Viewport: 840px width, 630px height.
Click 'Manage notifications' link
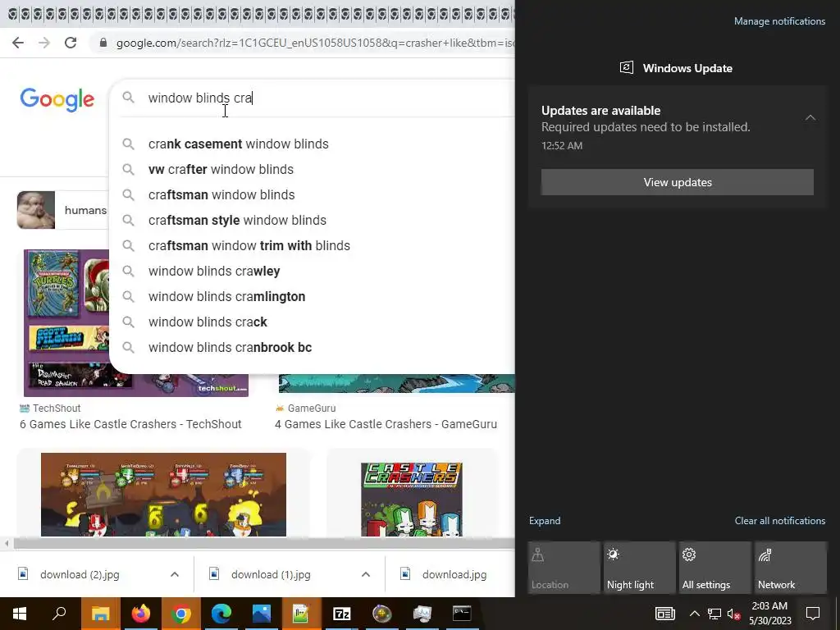click(x=779, y=21)
